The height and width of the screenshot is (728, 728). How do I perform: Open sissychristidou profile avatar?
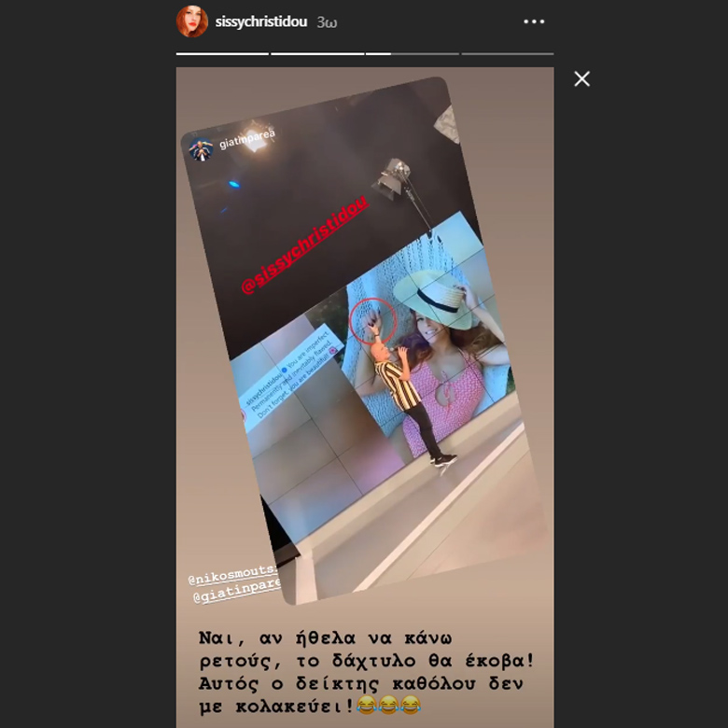pyautogui.click(x=191, y=21)
